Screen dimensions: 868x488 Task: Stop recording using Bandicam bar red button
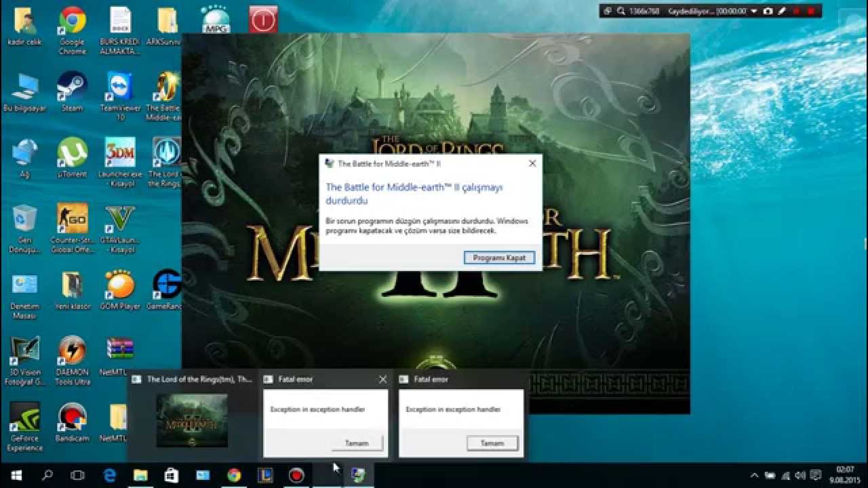(x=810, y=11)
